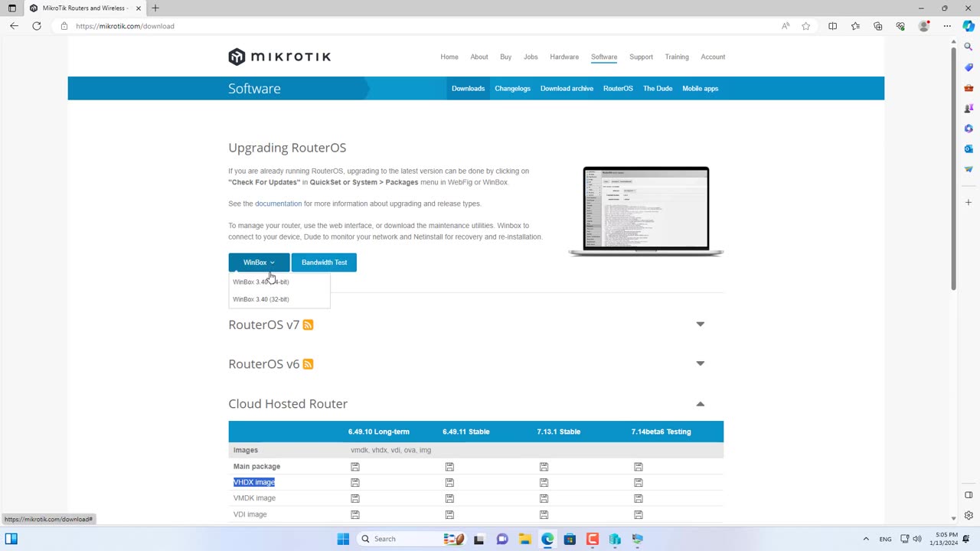
Task: Open Browser essentials heart icon
Action: [900, 26]
